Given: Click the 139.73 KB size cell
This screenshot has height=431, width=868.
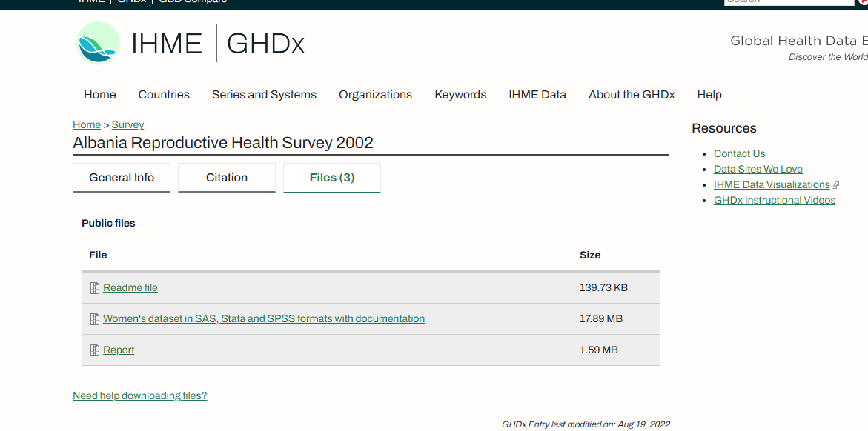Looking at the screenshot, I should click(x=603, y=287).
